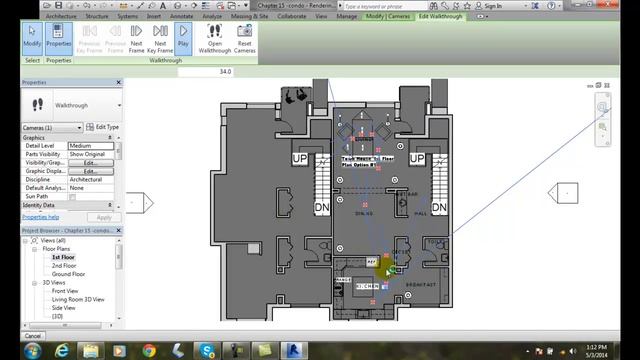Select Side View in browser
Image resolution: width=640 pixels, height=360 pixels.
point(63,308)
